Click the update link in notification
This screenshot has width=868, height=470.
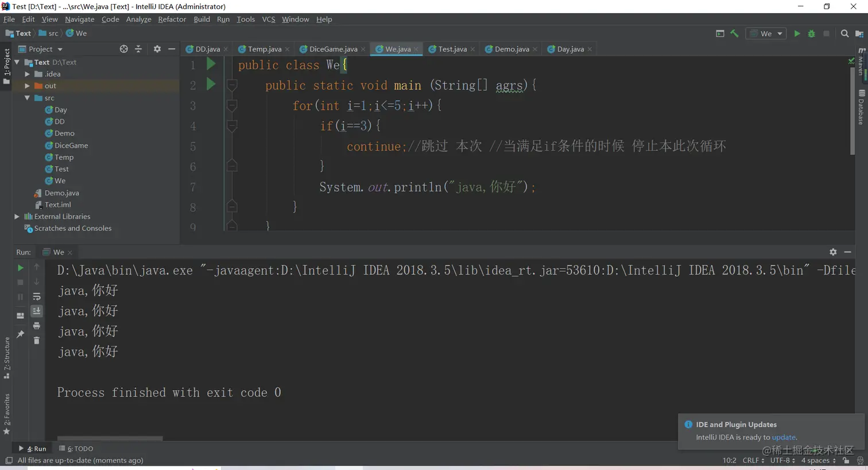(x=784, y=437)
